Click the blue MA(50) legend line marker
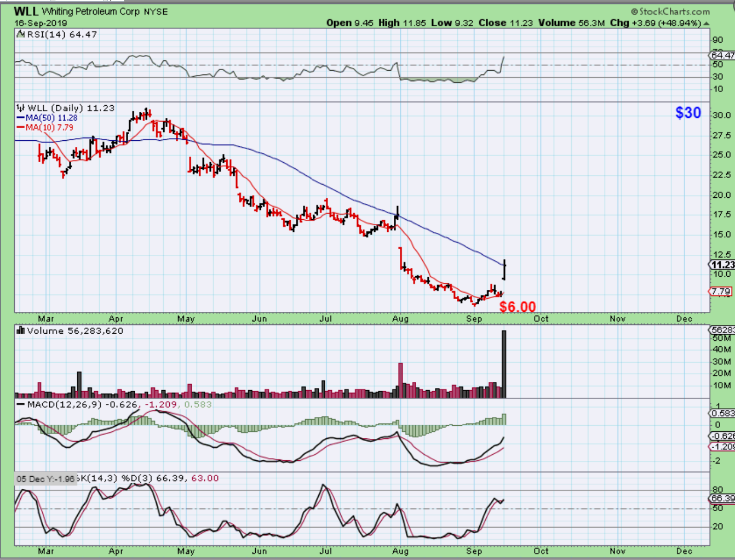 tap(20, 118)
